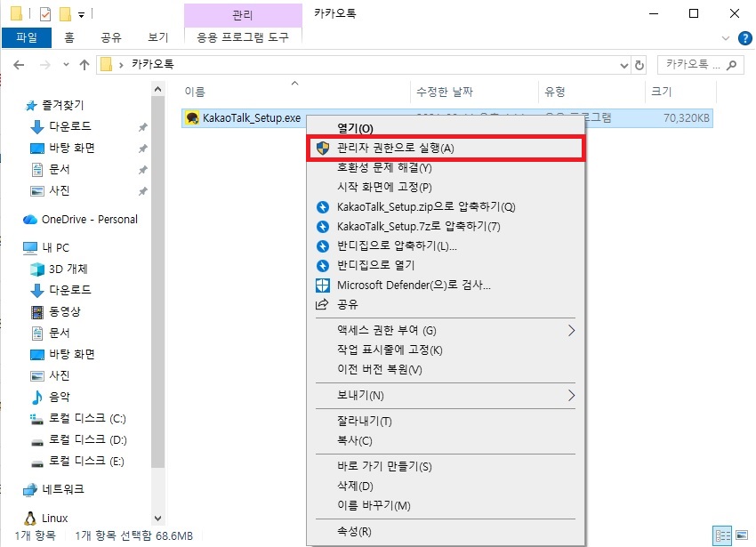Expand 액세스 권한 부여 (G) submenu
This screenshot has width=756, height=547.
[571, 330]
